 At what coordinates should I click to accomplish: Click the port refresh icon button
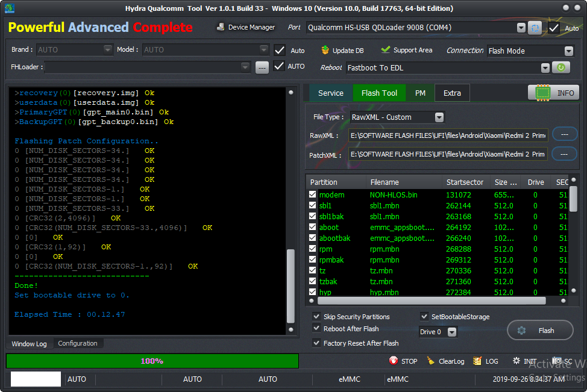[x=535, y=28]
